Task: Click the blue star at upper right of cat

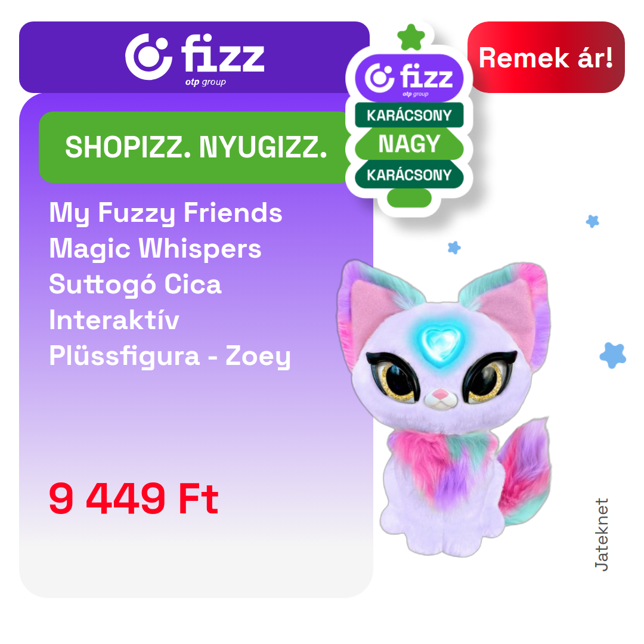Action: click(x=592, y=221)
